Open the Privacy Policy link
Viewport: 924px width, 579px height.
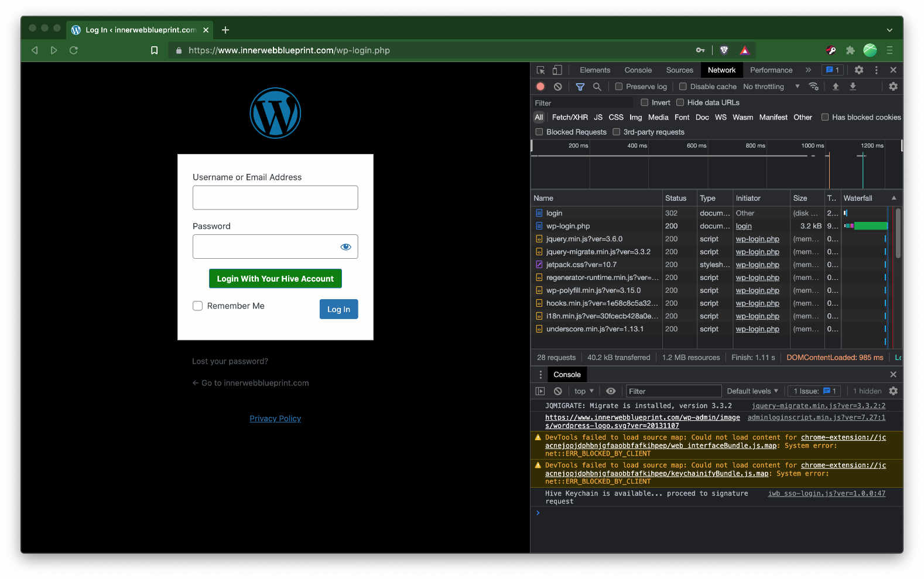click(275, 419)
